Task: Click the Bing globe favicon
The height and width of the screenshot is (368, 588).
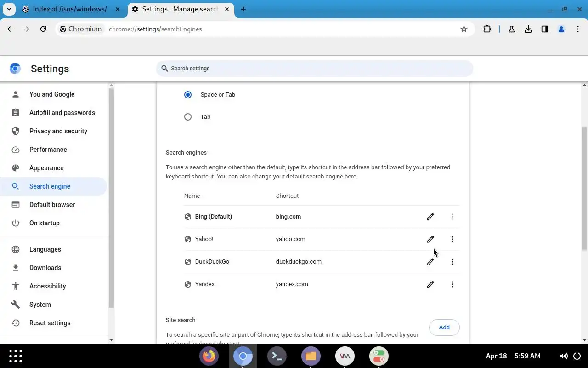Action: coord(187,217)
